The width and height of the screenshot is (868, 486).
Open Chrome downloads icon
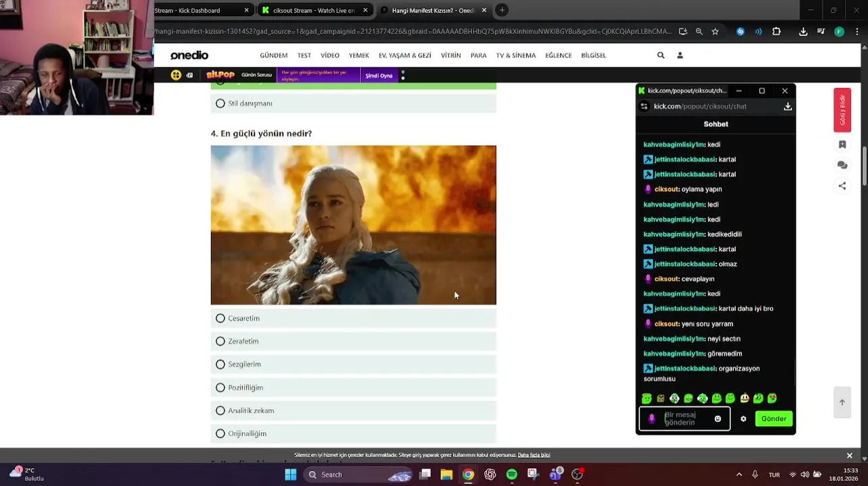click(x=803, y=31)
